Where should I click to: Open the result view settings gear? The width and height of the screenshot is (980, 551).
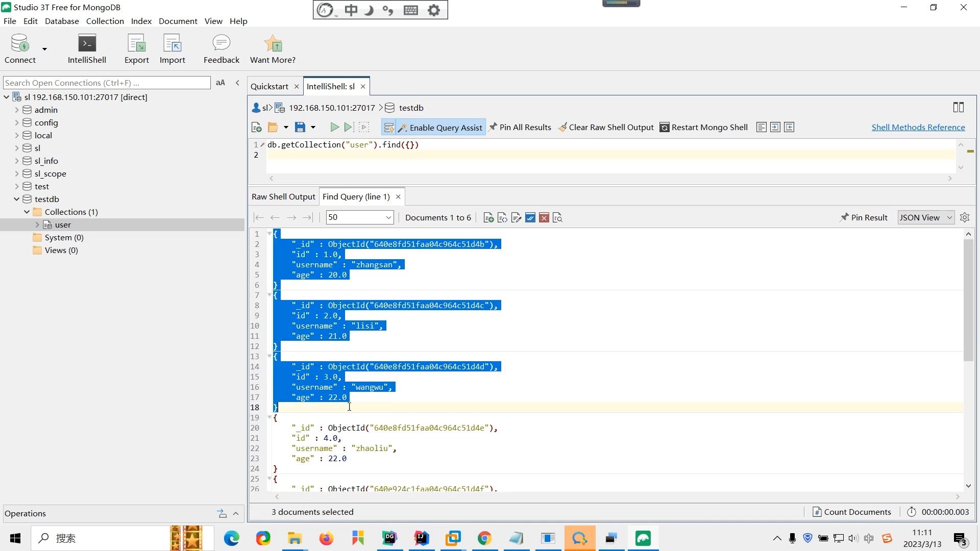tap(965, 218)
